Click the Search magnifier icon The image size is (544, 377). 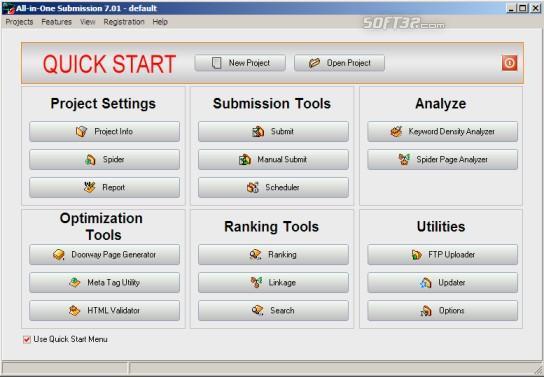[x=258, y=310]
